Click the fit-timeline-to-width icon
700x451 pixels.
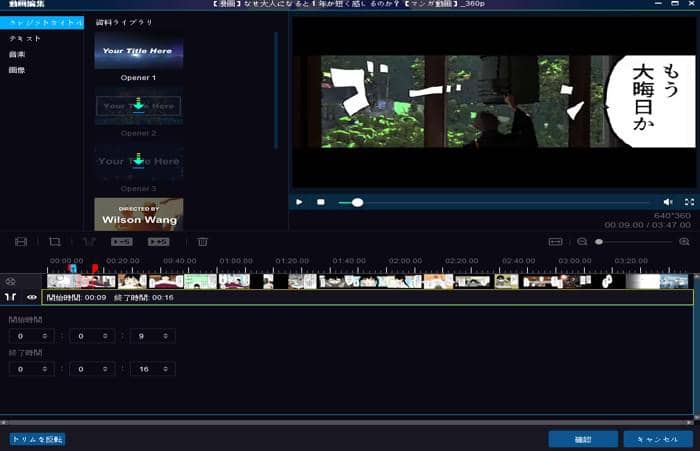click(555, 242)
